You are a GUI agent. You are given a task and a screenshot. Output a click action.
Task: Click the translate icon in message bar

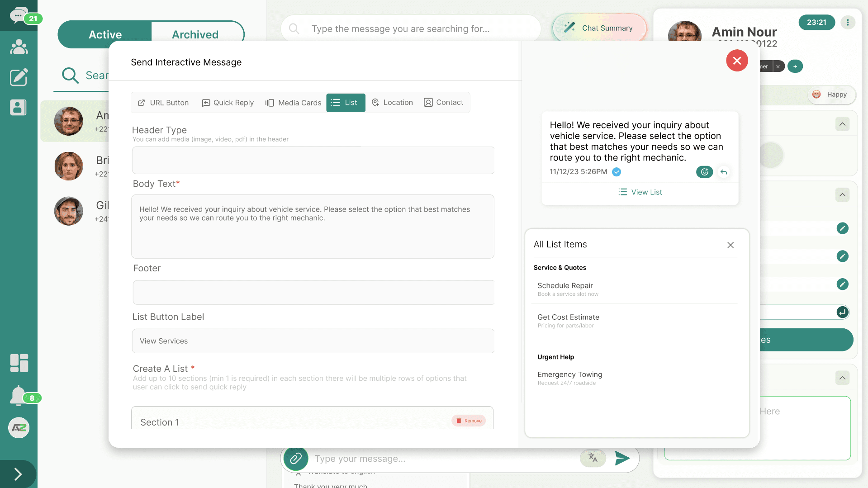coord(593,458)
